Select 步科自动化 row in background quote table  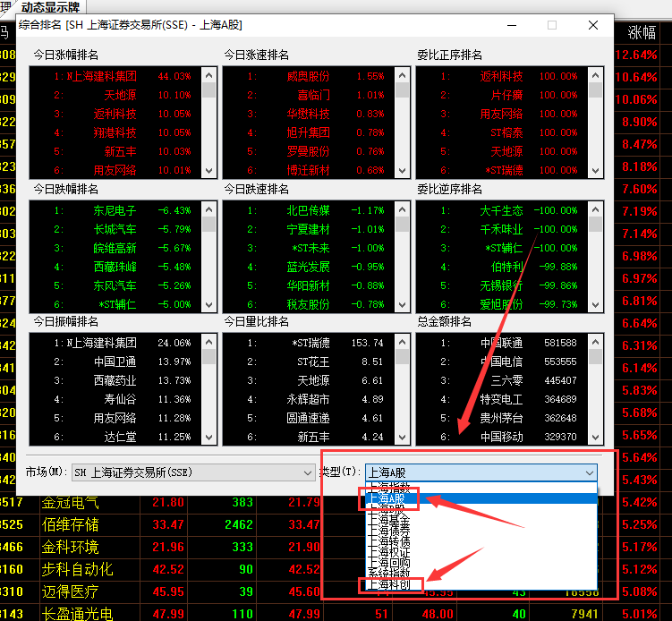(x=77, y=569)
